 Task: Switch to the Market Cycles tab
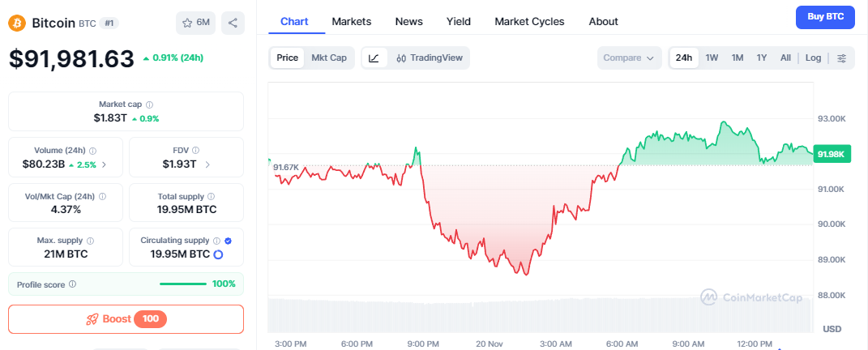(x=529, y=21)
